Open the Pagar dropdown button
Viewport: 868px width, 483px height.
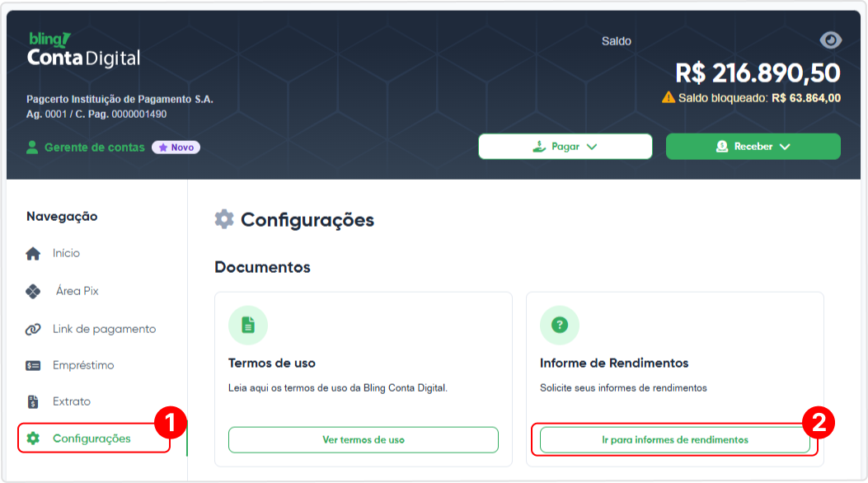pyautogui.click(x=565, y=147)
